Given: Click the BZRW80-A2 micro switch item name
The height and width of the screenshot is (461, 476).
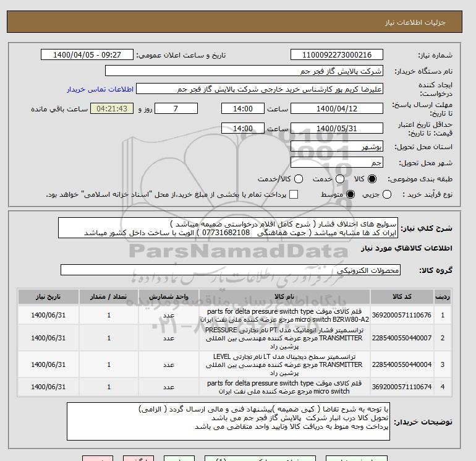Looking at the screenshot, I should click(284, 316).
